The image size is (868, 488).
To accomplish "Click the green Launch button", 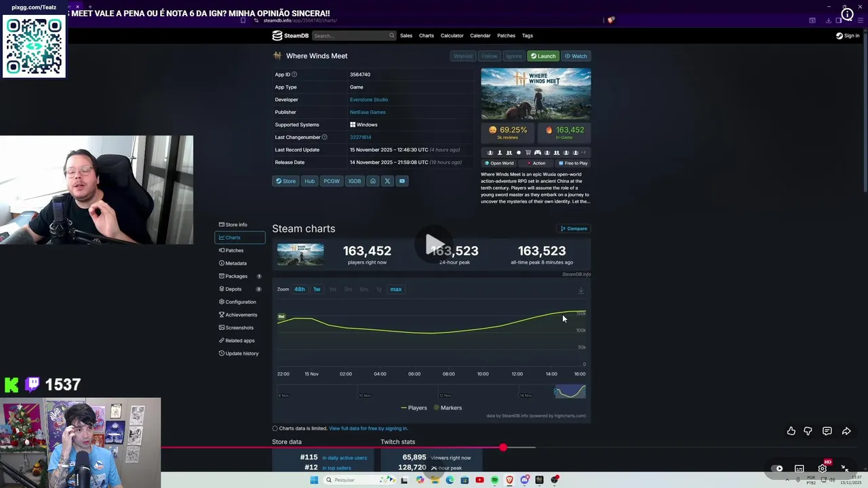I will pyautogui.click(x=543, y=56).
